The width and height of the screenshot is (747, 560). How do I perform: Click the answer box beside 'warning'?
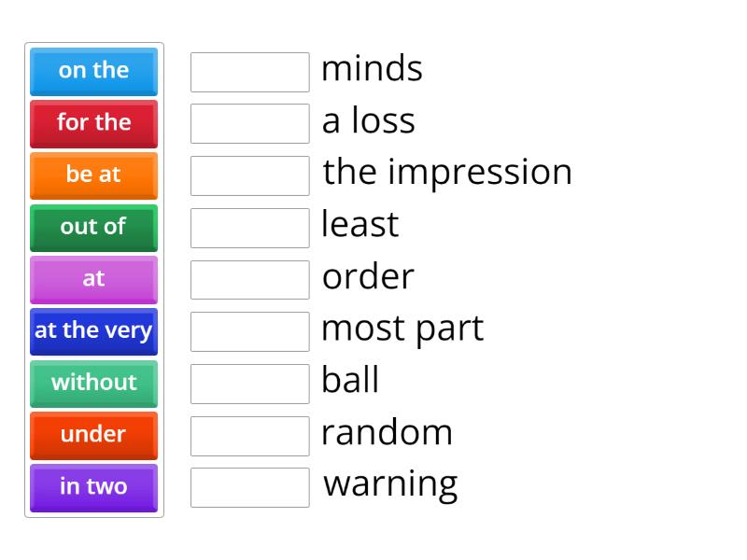pyautogui.click(x=249, y=483)
